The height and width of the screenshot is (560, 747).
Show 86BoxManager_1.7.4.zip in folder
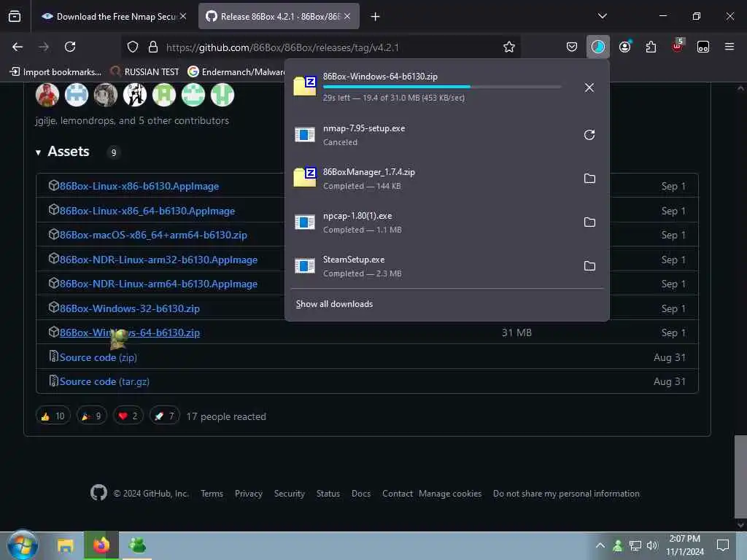tap(589, 179)
